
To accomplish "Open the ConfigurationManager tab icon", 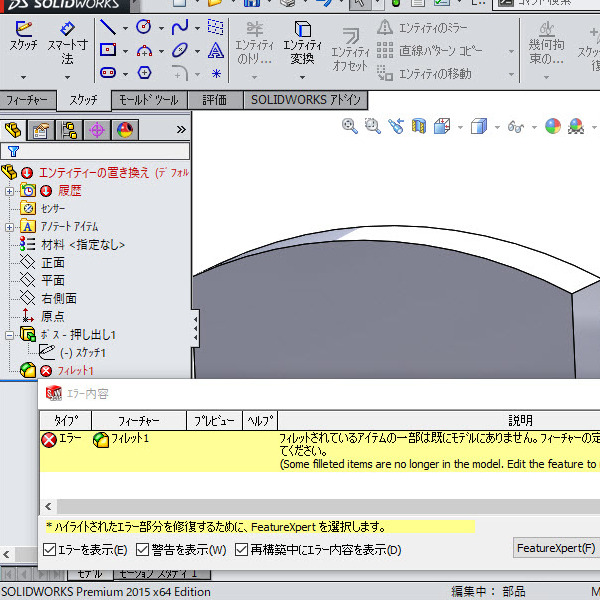I will [x=69, y=130].
